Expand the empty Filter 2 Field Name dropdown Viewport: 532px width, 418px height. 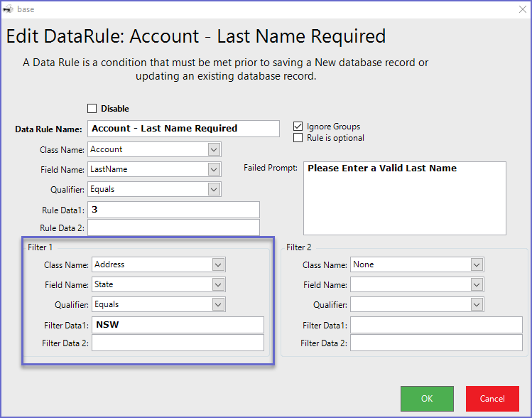477,284
